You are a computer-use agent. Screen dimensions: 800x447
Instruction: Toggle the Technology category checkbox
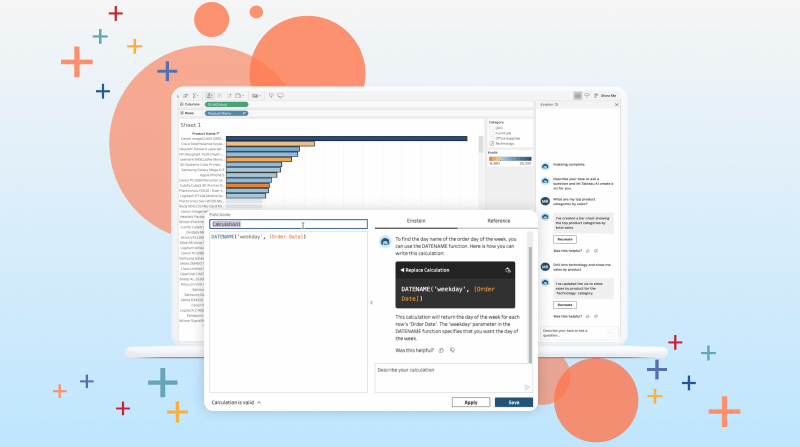pos(491,143)
